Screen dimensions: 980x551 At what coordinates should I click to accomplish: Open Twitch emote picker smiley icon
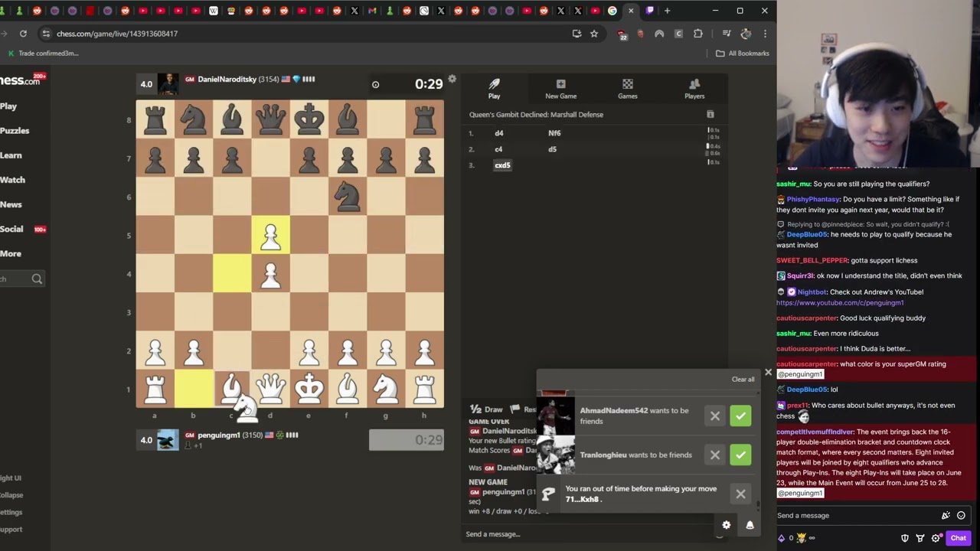(x=961, y=516)
